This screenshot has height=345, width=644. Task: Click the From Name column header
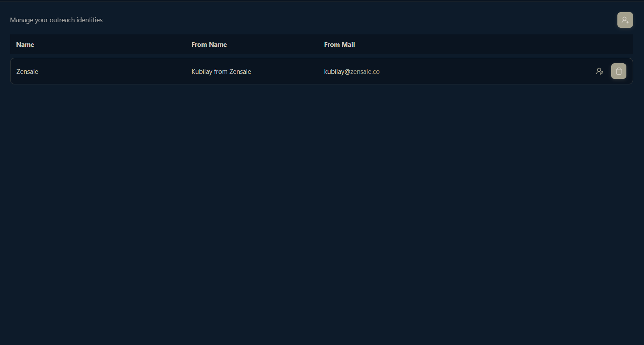pos(209,45)
